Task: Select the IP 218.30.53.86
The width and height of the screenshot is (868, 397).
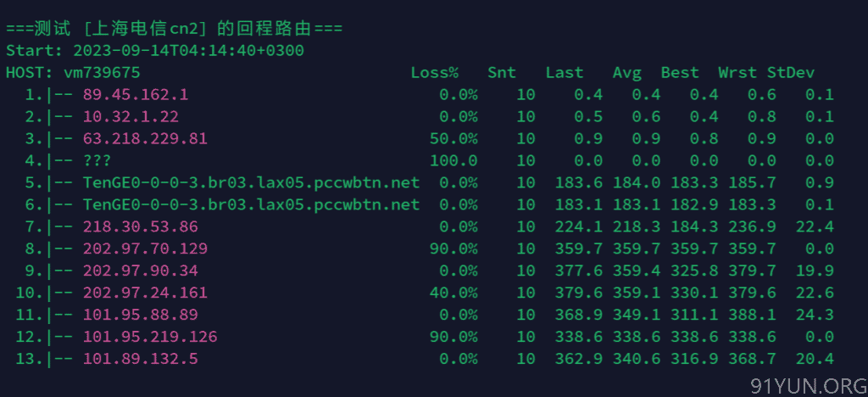Action: point(140,226)
